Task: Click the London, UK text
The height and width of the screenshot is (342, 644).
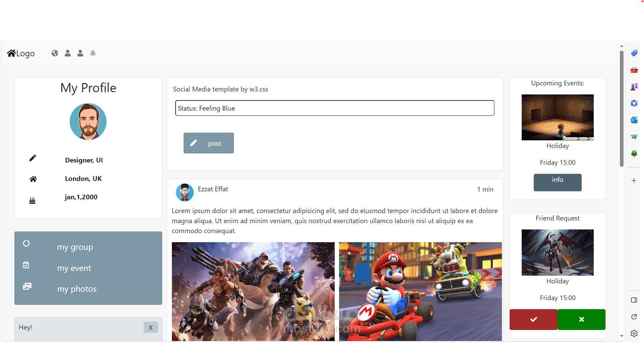Action: [83, 179]
